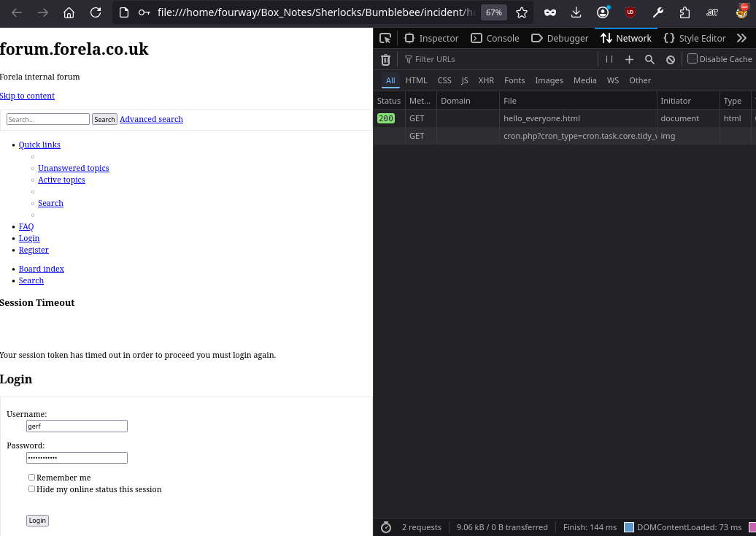Switch to the Console tab

pyautogui.click(x=495, y=38)
